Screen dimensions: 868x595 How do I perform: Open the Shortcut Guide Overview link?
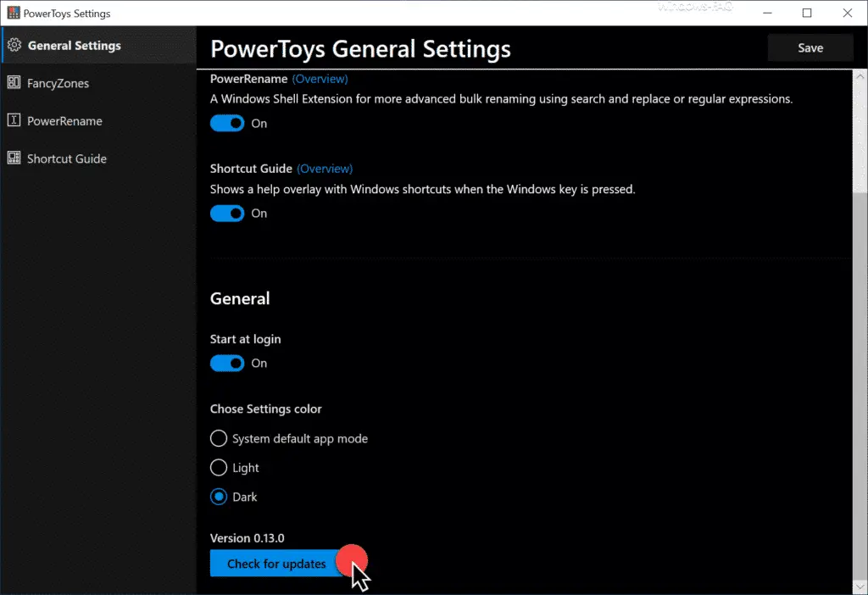tap(325, 169)
